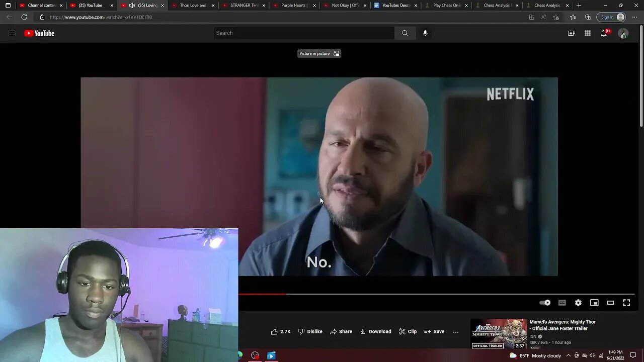The height and width of the screenshot is (362, 644).
Task: Click in the YouTube Search field
Action: pyautogui.click(x=304, y=33)
